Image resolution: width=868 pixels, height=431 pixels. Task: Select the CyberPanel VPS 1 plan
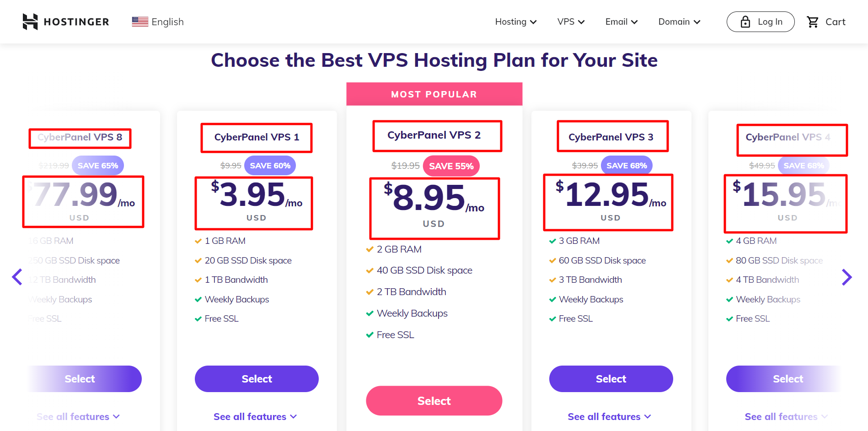point(257,379)
